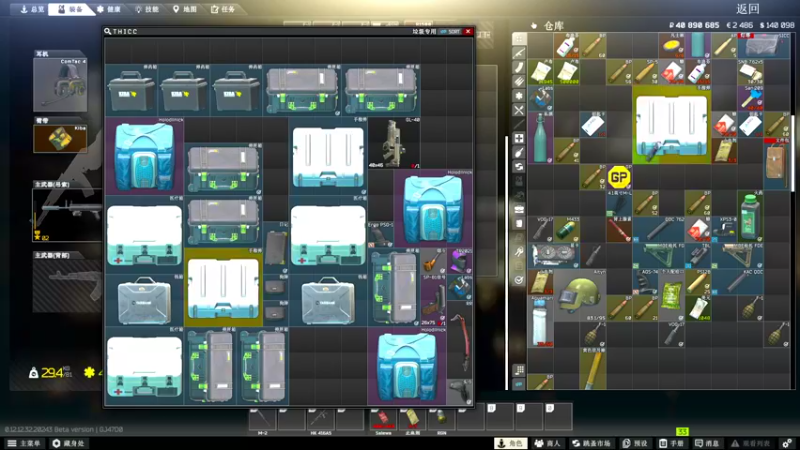The height and width of the screenshot is (450, 800).
Task: Click the back primary weapon slot
Action: click(67, 286)
